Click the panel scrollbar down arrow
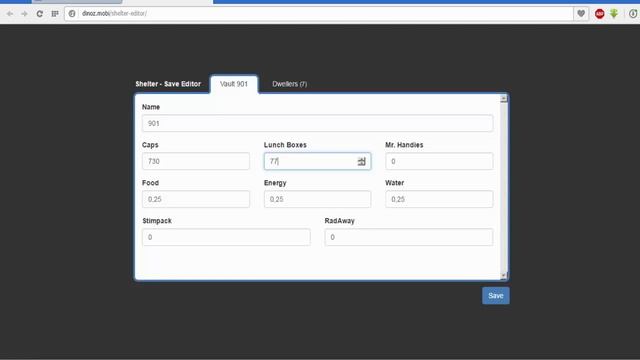This screenshot has height=360, width=640. 504,276
